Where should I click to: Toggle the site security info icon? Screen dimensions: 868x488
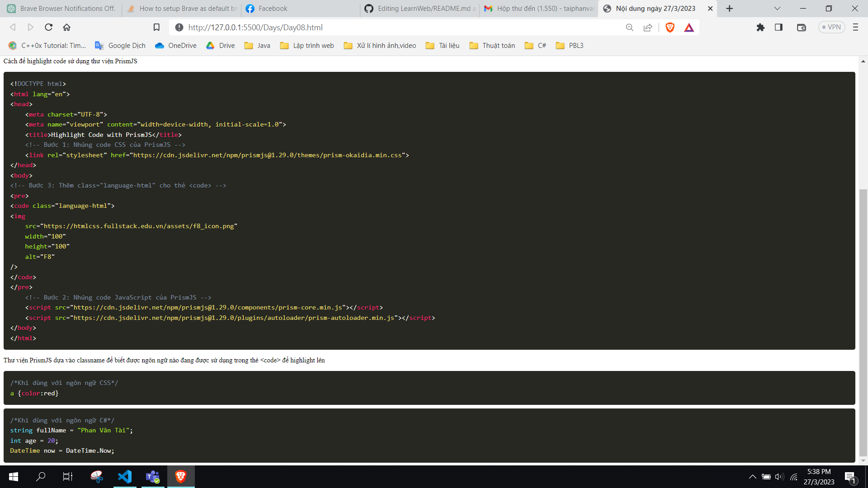point(179,27)
